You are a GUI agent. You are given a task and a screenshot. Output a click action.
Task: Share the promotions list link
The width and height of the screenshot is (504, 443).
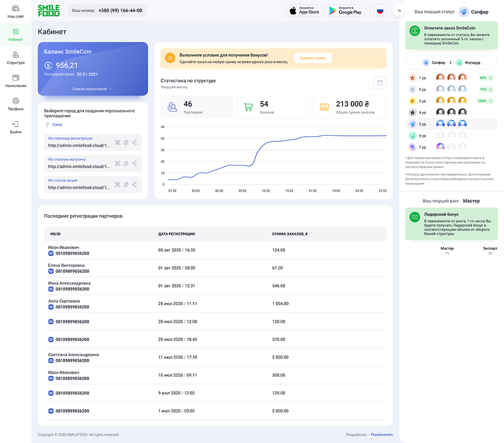click(135, 185)
